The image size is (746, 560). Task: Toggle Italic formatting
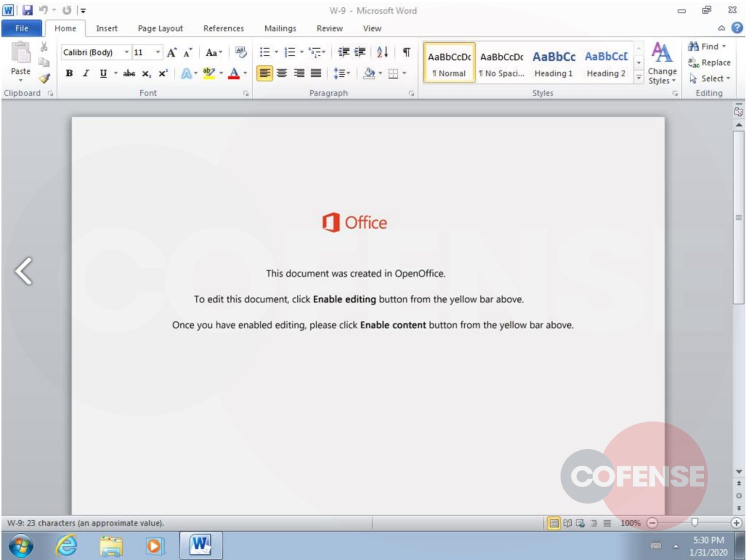[86, 73]
